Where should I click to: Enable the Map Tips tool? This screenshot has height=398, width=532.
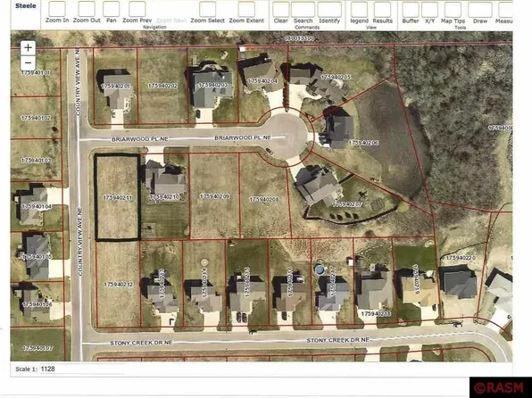[x=453, y=12]
